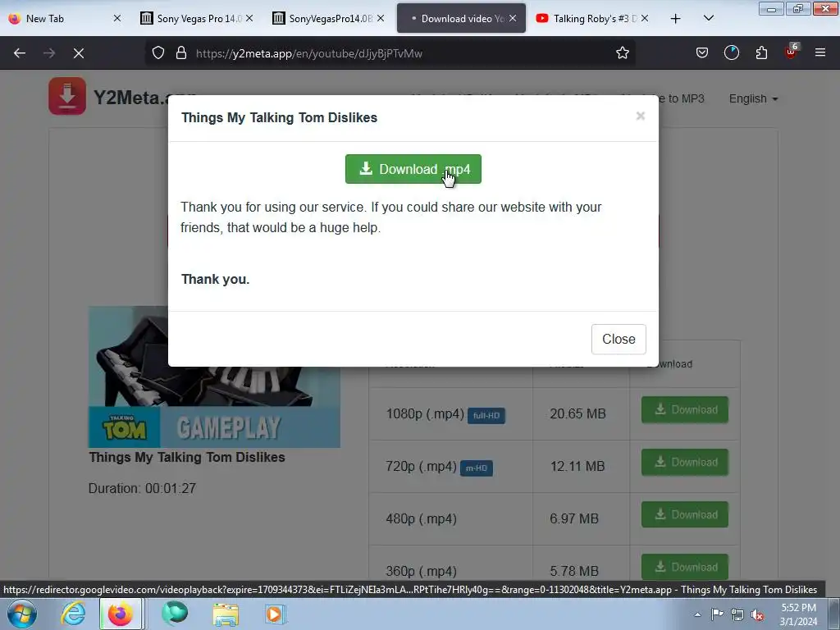
Task: Switch to the Talking Roby's #3 YouTube tab
Action: pos(594,18)
